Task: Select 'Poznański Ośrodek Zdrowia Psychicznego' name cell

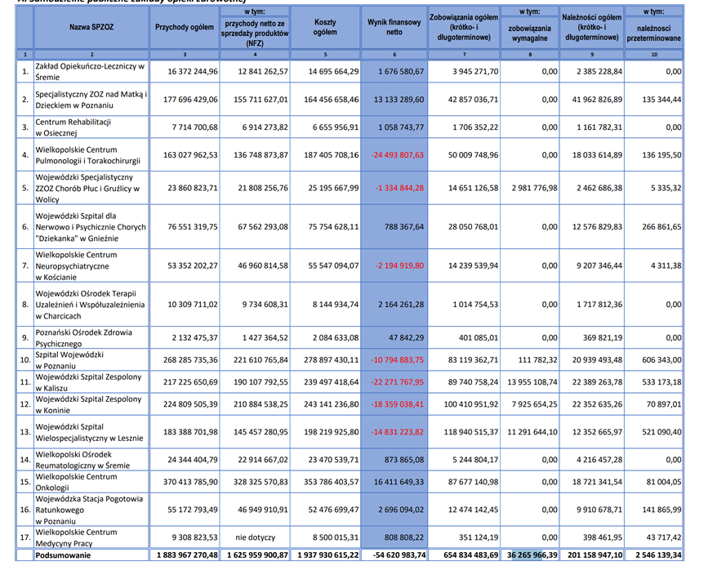Action: (91, 338)
